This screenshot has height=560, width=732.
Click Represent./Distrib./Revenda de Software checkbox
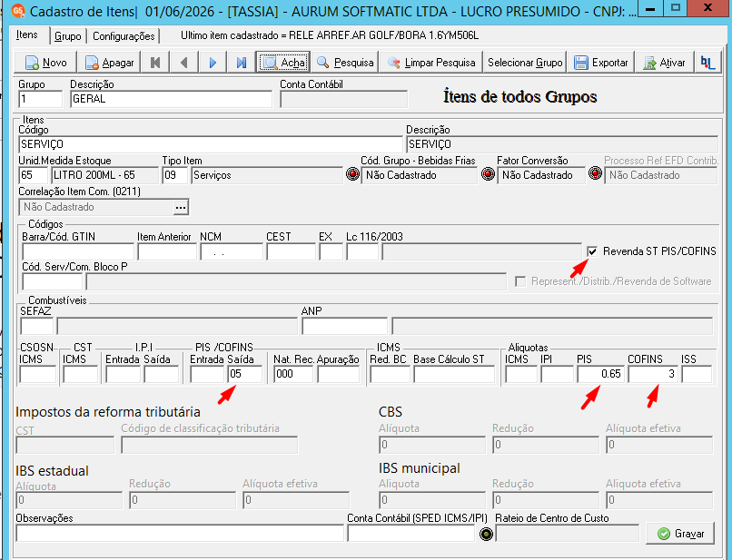click(x=520, y=281)
